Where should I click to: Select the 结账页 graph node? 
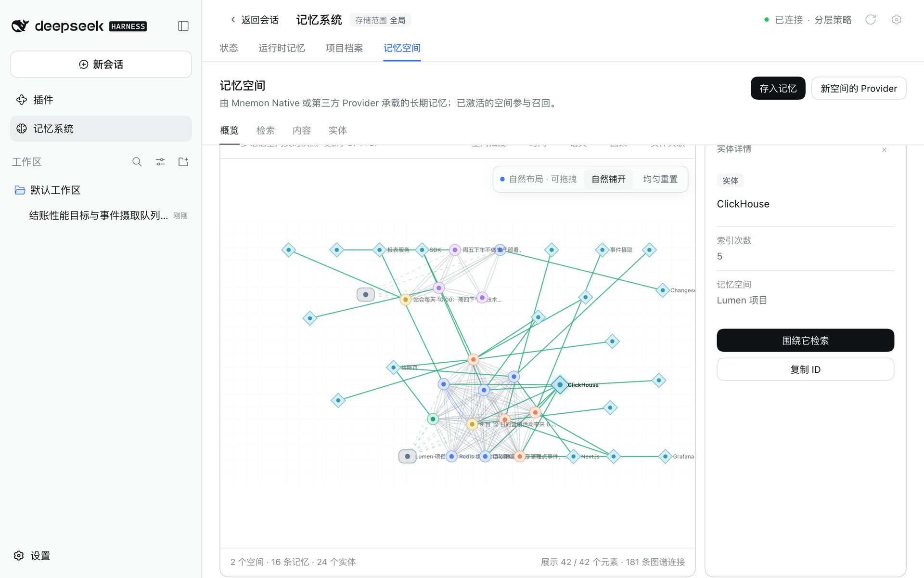[393, 367]
